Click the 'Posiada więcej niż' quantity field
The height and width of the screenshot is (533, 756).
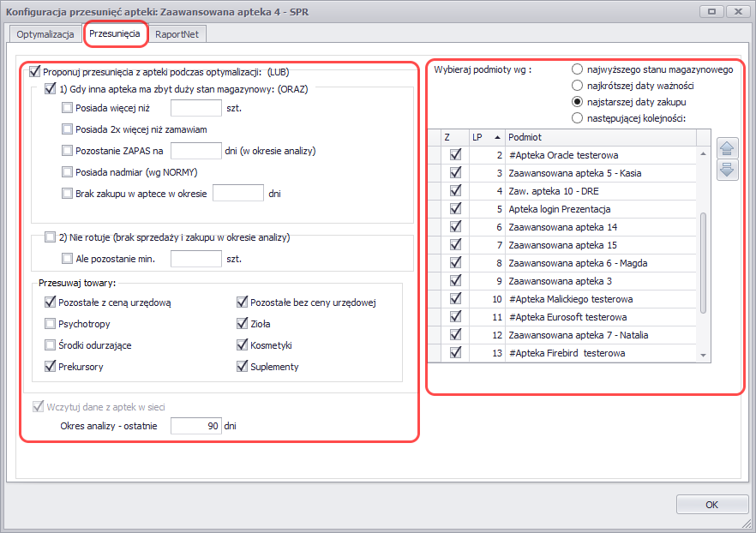click(x=196, y=108)
